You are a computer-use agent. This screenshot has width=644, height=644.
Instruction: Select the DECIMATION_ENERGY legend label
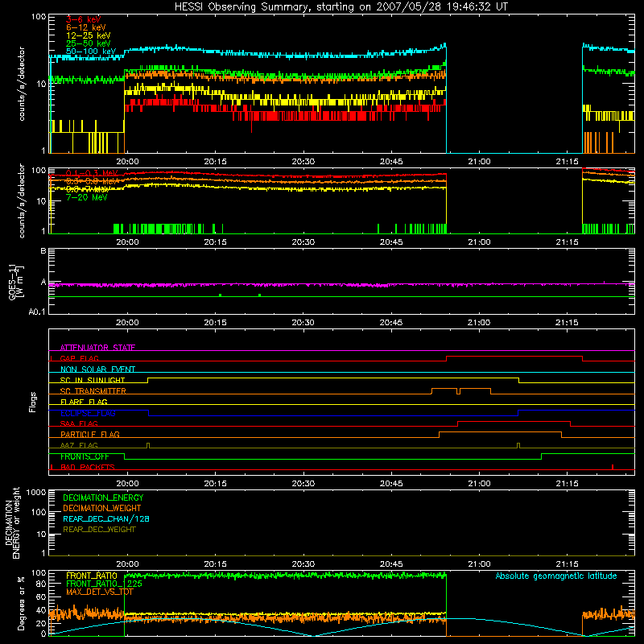click(103, 497)
